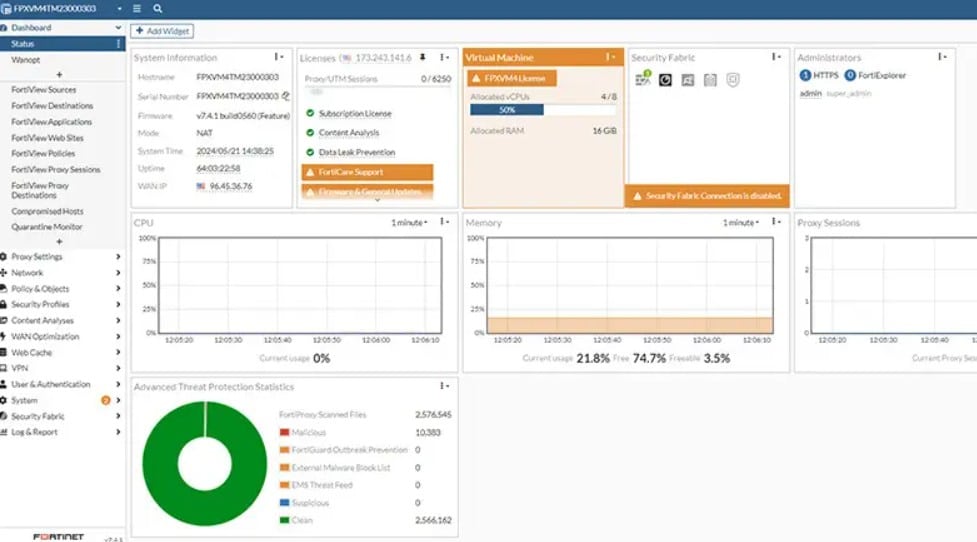Add a new dashboard with plus below Wanopt
The width and height of the screenshot is (977, 542).
coord(59,74)
